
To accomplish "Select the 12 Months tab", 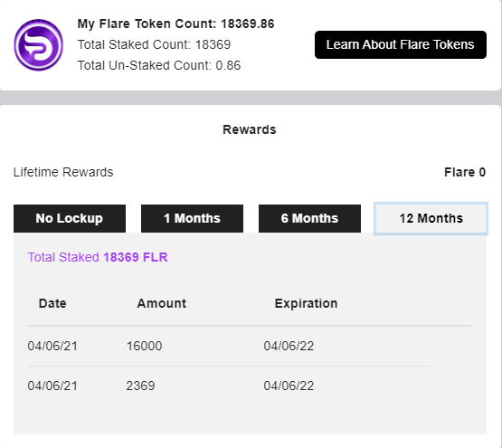I will pos(431,218).
